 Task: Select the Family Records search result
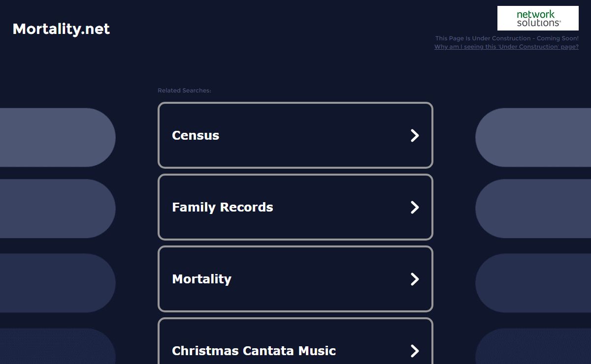tap(223, 207)
